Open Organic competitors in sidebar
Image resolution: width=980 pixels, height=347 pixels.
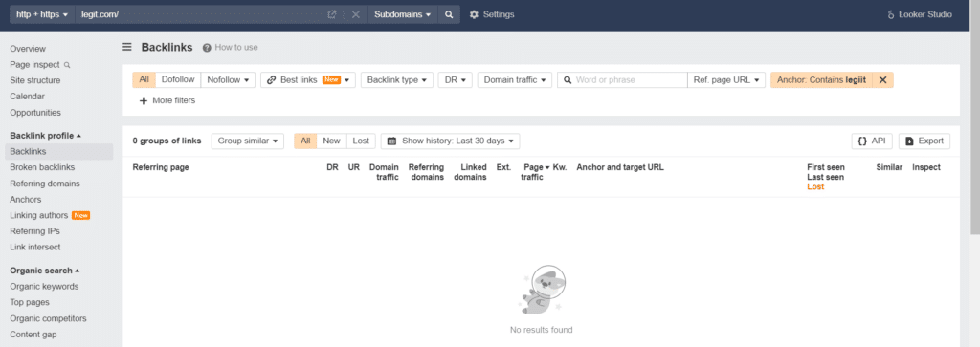pyautogui.click(x=48, y=318)
